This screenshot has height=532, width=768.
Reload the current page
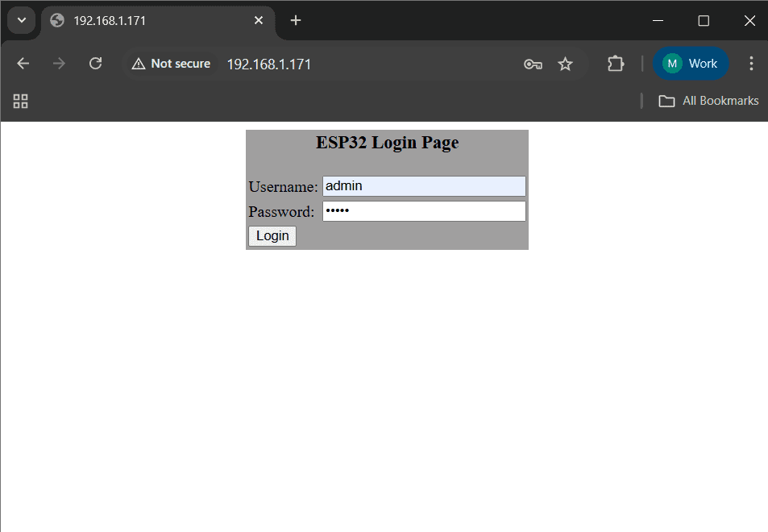(95, 64)
